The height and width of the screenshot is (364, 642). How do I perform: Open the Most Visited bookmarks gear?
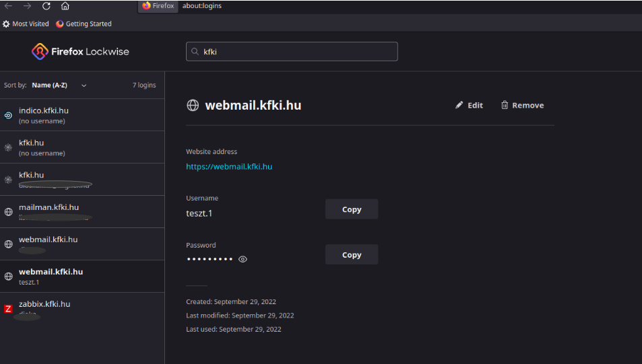point(6,24)
